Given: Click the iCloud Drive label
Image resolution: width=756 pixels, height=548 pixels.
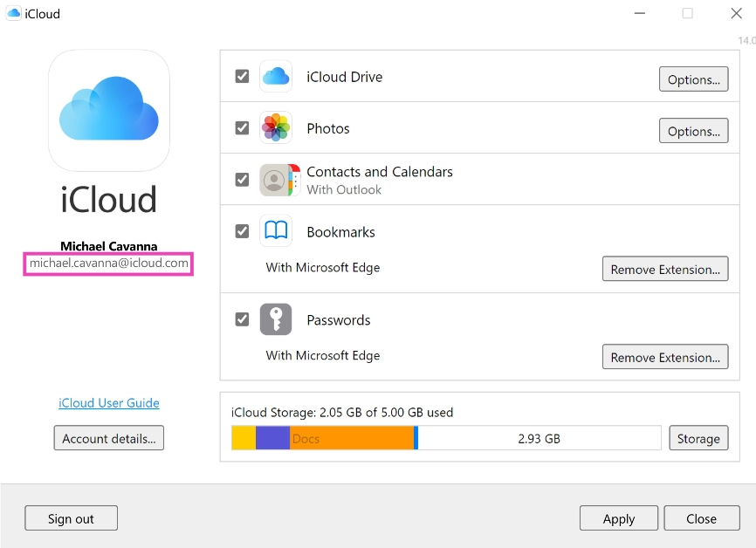Looking at the screenshot, I should (x=345, y=77).
